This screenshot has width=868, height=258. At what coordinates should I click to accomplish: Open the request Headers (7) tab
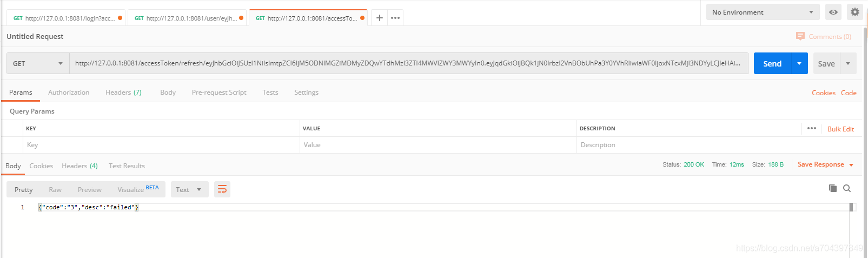point(123,92)
